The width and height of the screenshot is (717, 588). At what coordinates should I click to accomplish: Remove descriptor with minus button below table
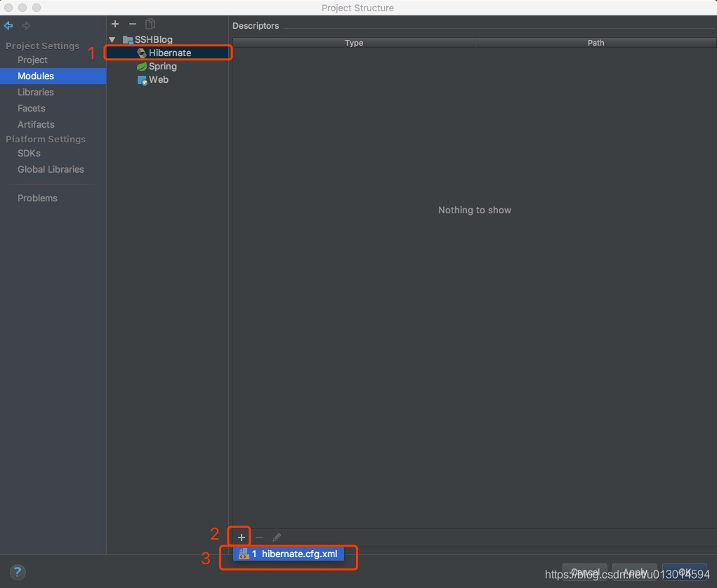[259, 537]
